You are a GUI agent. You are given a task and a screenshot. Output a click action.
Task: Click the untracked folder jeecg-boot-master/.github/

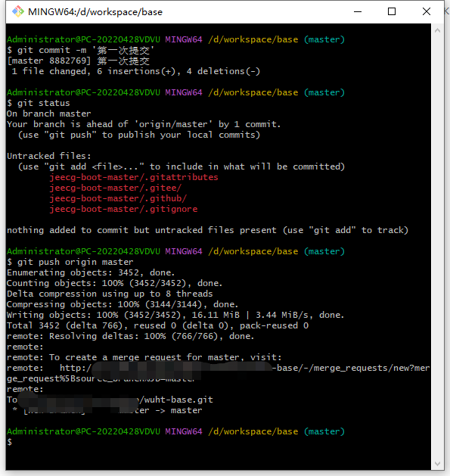click(x=118, y=198)
